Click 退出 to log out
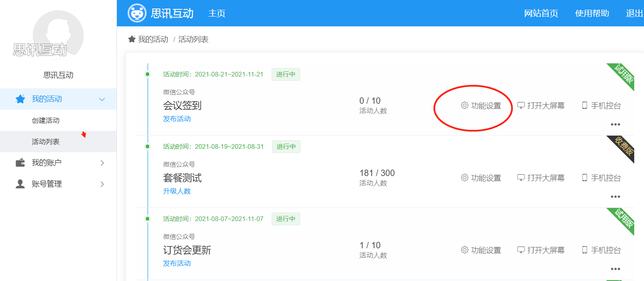The image size is (644, 281). (635, 13)
